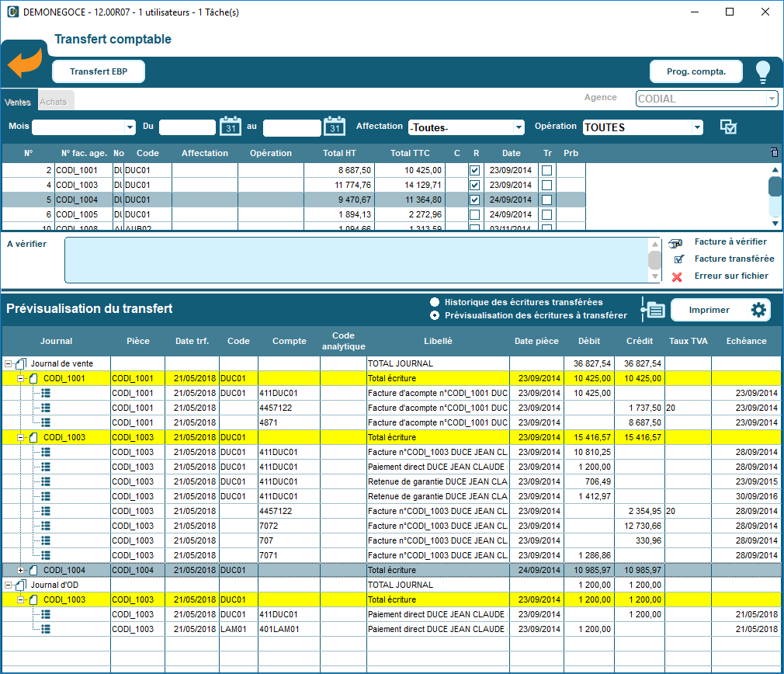Image resolution: width=784 pixels, height=674 pixels.
Task: Check the Tr checkbox for invoice CODI_1005
Action: (547, 214)
